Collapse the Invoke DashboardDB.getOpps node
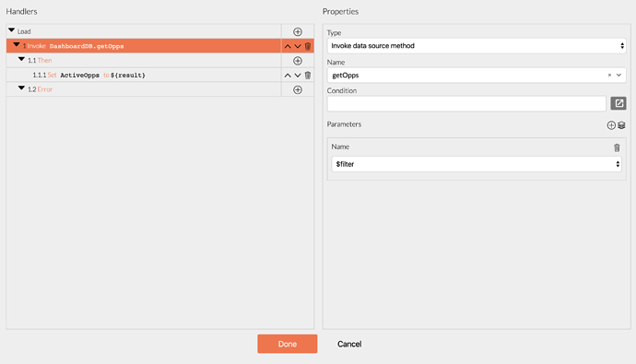 17,45
